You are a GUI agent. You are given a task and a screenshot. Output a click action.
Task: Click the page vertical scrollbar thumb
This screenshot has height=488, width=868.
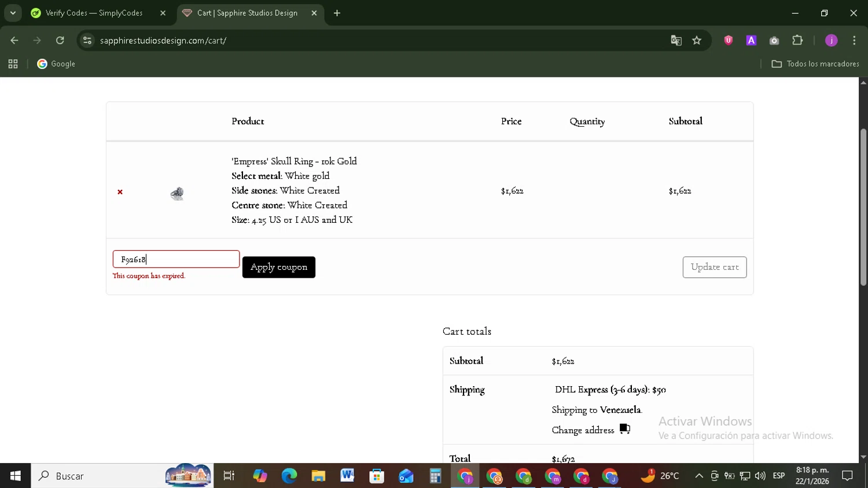pyautogui.click(x=863, y=207)
